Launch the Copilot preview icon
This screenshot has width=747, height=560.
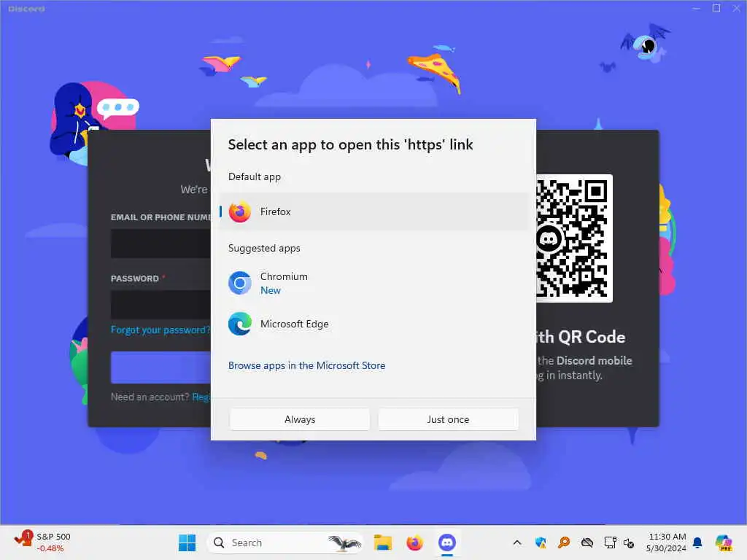[723, 542]
